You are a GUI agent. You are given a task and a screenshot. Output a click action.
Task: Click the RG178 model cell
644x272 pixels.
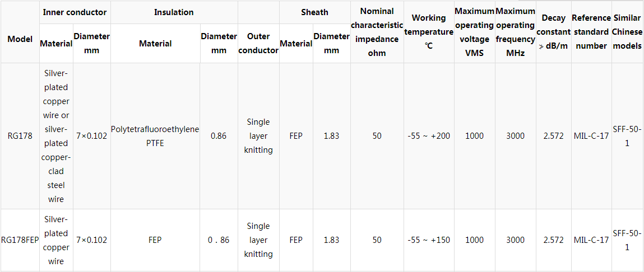[x=20, y=136]
